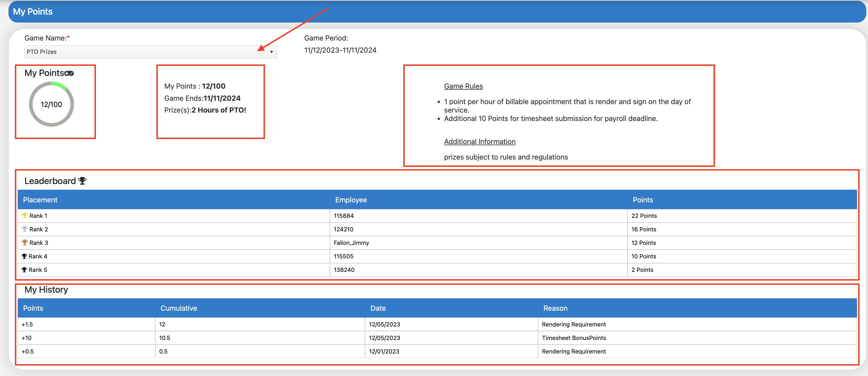Click the leaderboard Points column header
Image resolution: width=868 pixels, height=376 pixels.
click(x=643, y=200)
